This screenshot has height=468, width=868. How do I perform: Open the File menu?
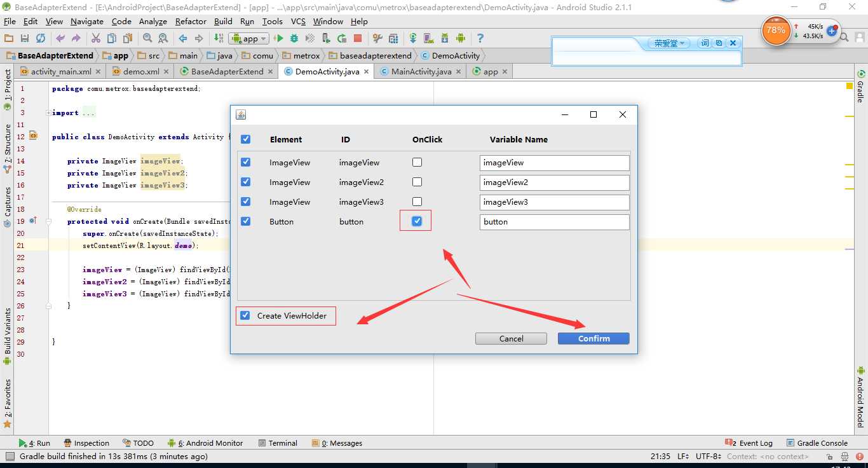pos(10,21)
